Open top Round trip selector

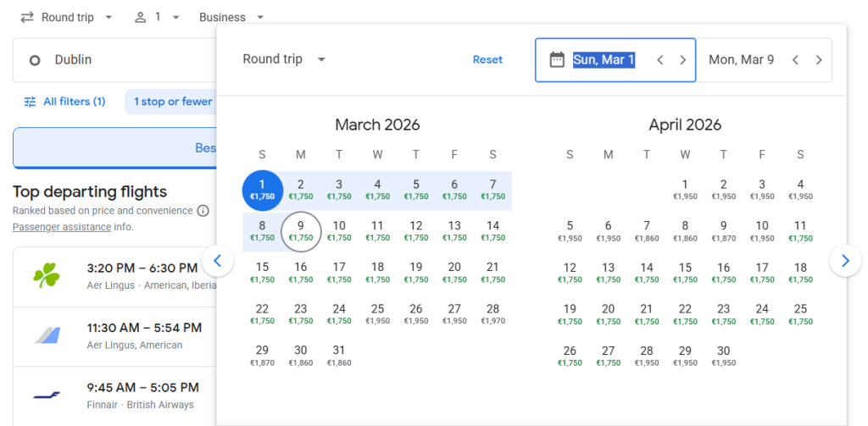[x=66, y=17]
